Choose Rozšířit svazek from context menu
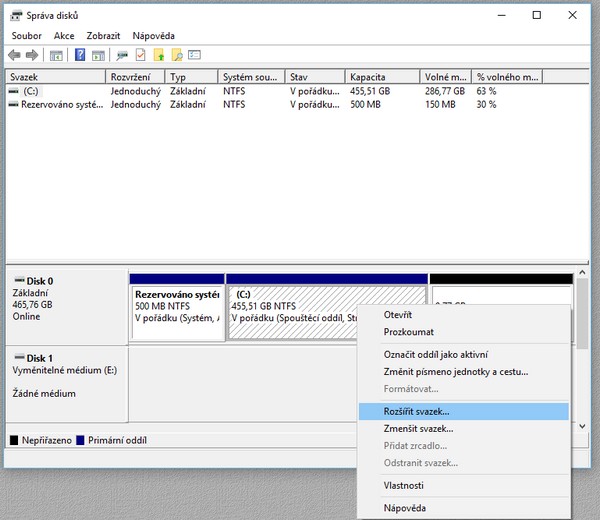This screenshot has width=600, height=520. click(x=417, y=411)
